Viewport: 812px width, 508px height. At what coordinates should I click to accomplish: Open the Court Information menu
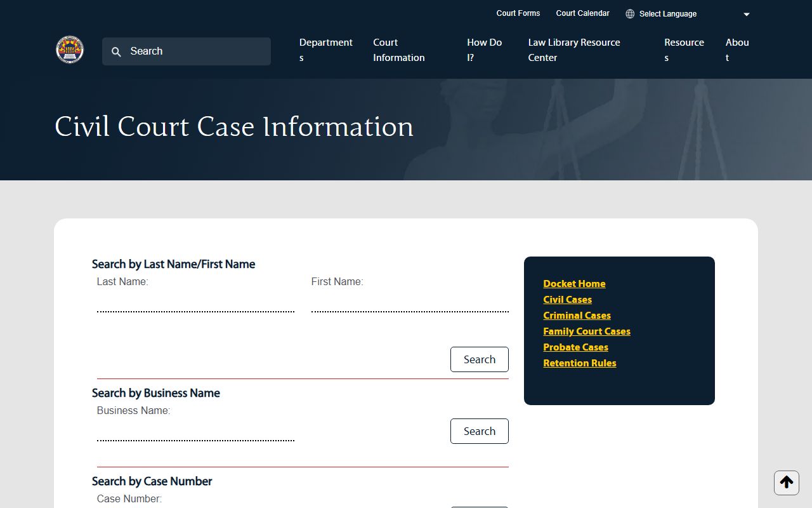coord(399,50)
